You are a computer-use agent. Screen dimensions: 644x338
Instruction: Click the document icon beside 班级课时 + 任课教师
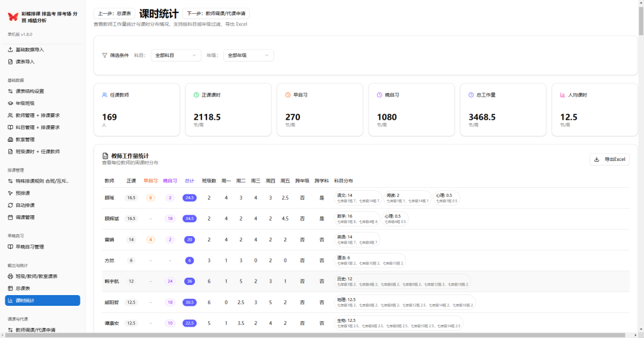click(10, 151)
